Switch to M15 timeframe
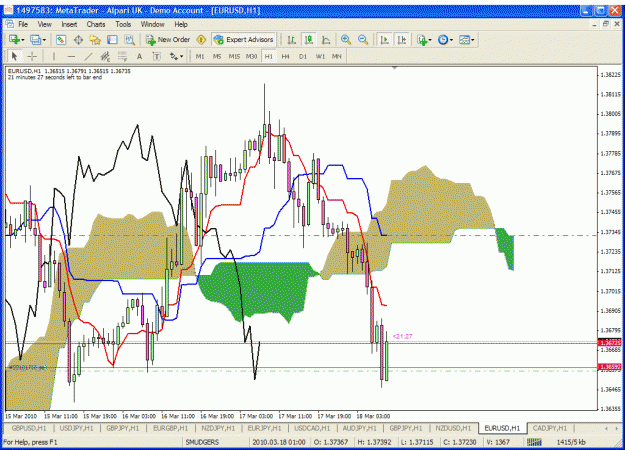The width and height of the screenshot is (625, 450). [x=234, y=57]
